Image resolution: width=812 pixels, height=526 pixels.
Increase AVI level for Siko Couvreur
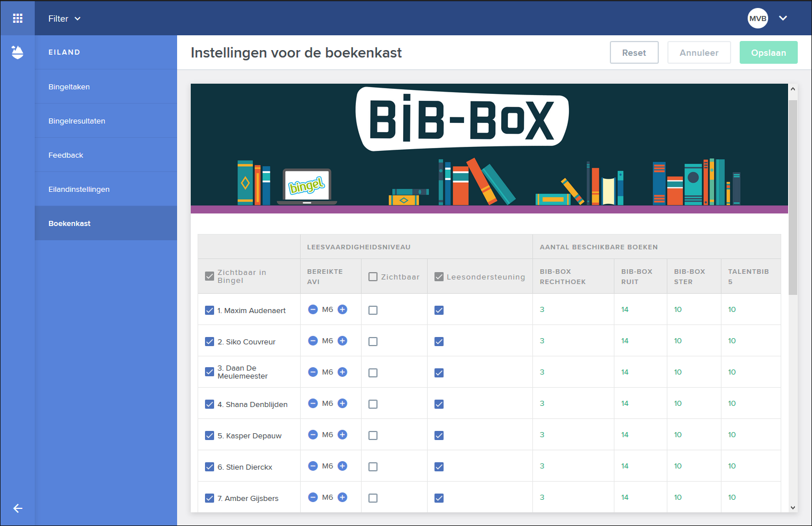click(342, 341)
